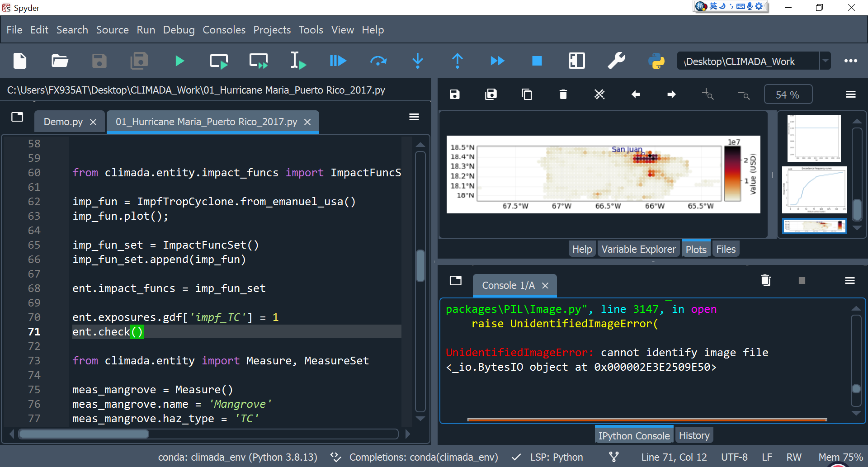Open the working directory dropdown
The height and width of the screenshot is (467, 868).
[826, 61]
